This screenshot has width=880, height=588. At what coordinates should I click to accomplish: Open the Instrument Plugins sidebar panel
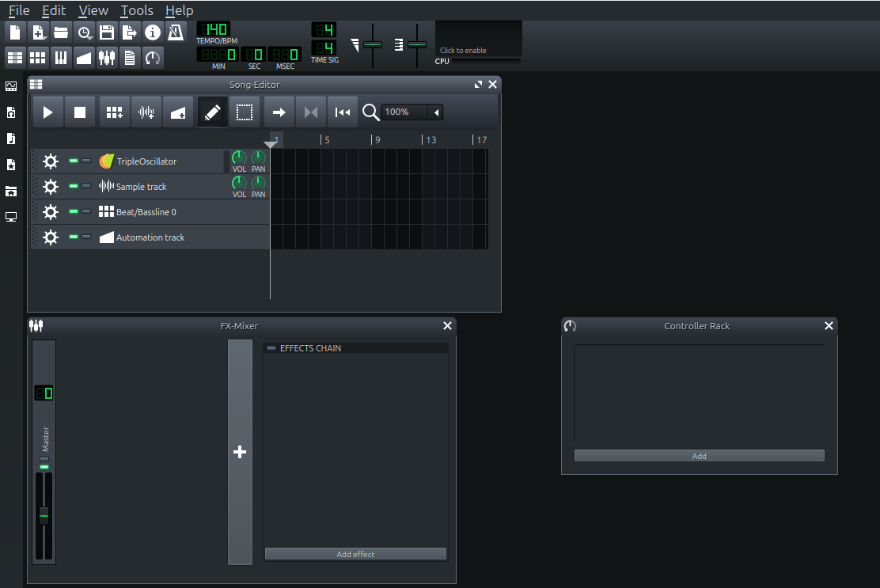[x=11, y=86]
